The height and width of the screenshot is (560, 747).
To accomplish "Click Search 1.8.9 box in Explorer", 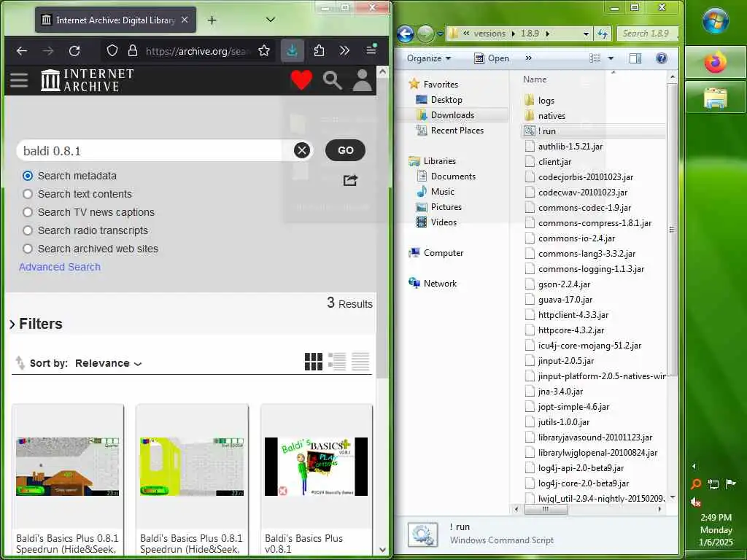I will (648, 34).
